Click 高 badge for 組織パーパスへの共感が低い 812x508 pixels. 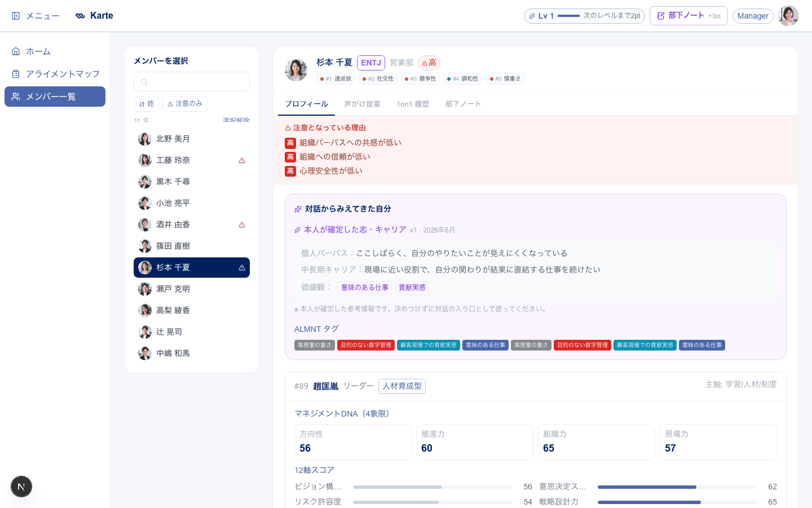click(x=290, y=143)
